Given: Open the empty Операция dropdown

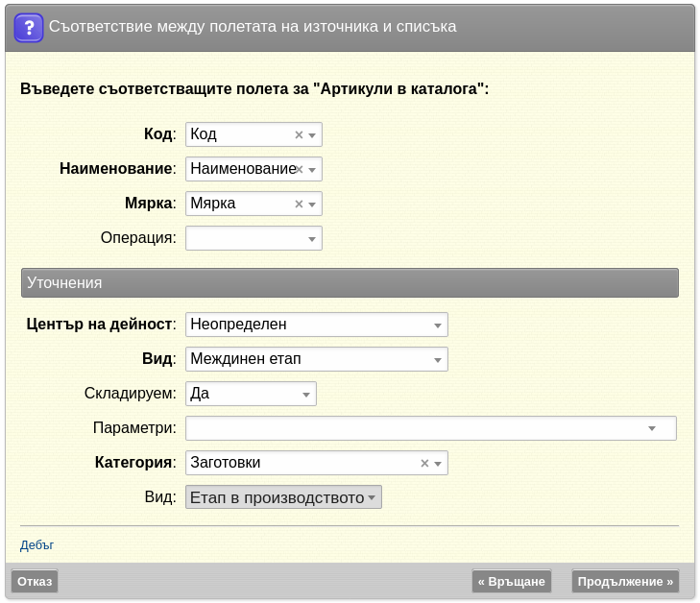Looking at the screenshot, I should tap(253, 238).
